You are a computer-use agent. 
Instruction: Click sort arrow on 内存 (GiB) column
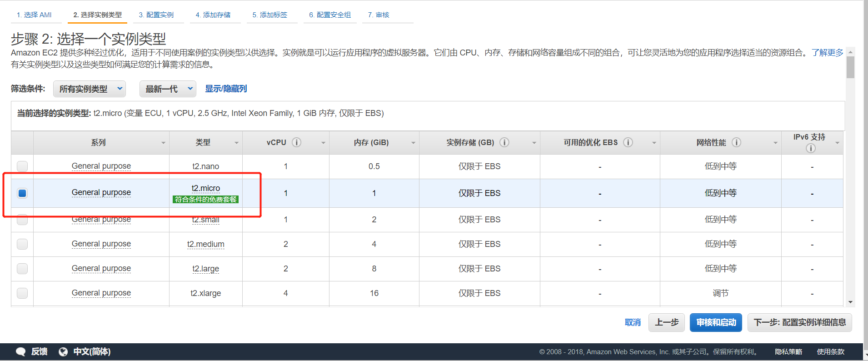pos(413,143)
